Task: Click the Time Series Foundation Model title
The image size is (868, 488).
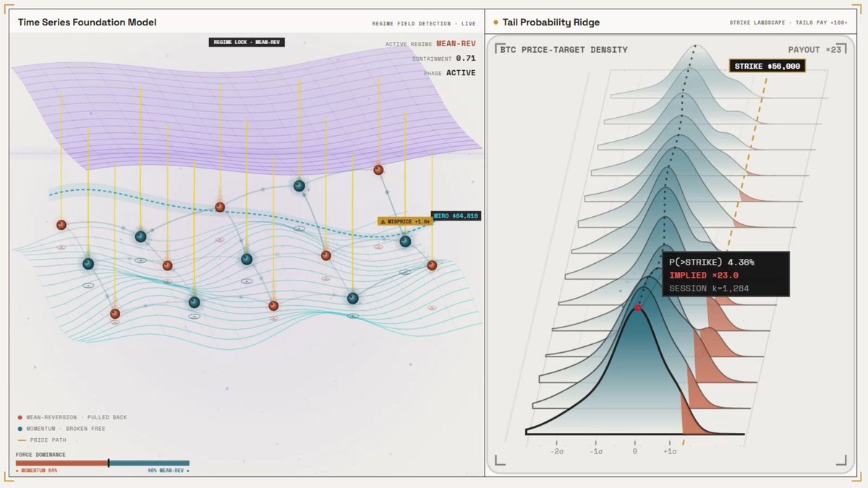Action: 87,22
